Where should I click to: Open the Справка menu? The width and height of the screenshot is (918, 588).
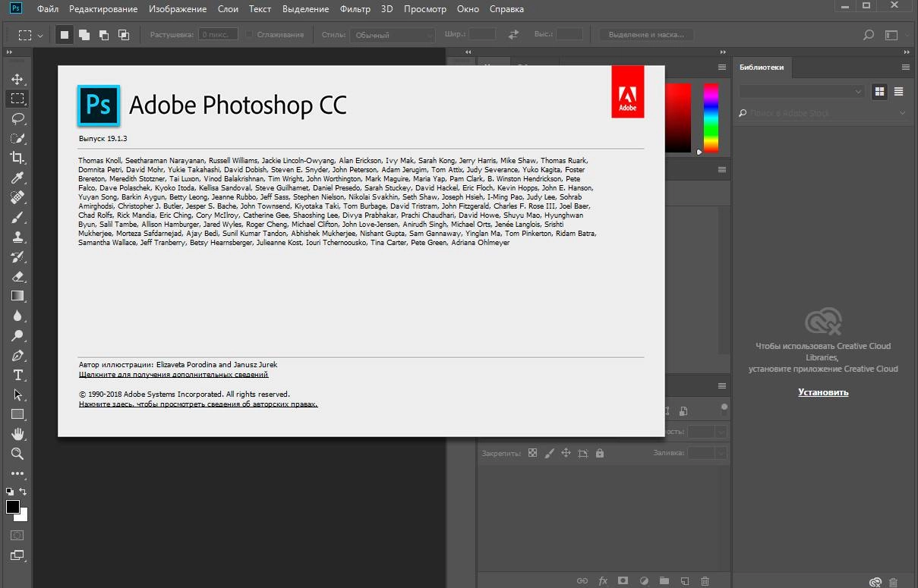[506, 9]
